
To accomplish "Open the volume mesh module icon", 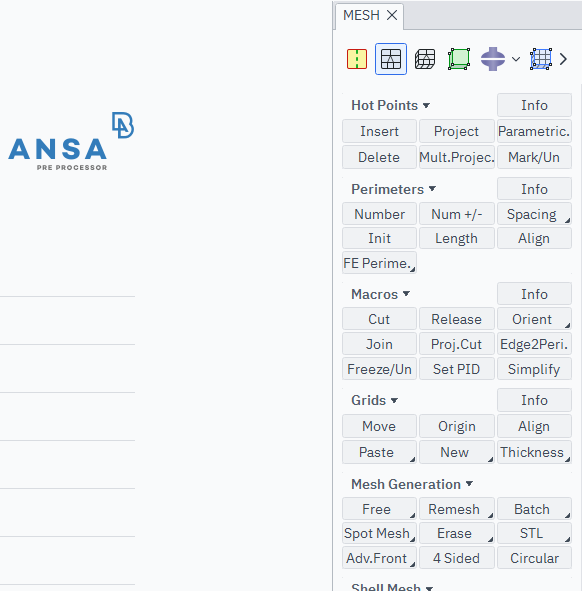I will (425, 59).
